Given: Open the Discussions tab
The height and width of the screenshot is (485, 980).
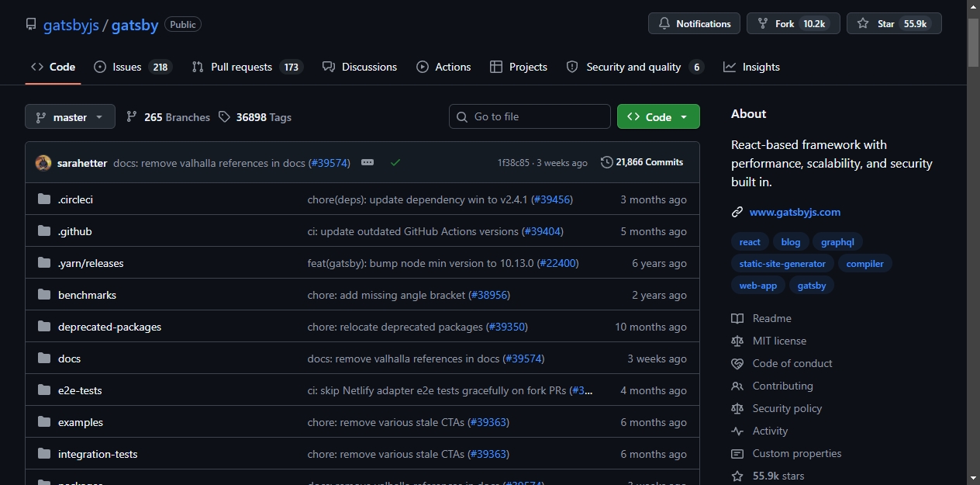Looking at the screenshot, I should pos(360,67).
